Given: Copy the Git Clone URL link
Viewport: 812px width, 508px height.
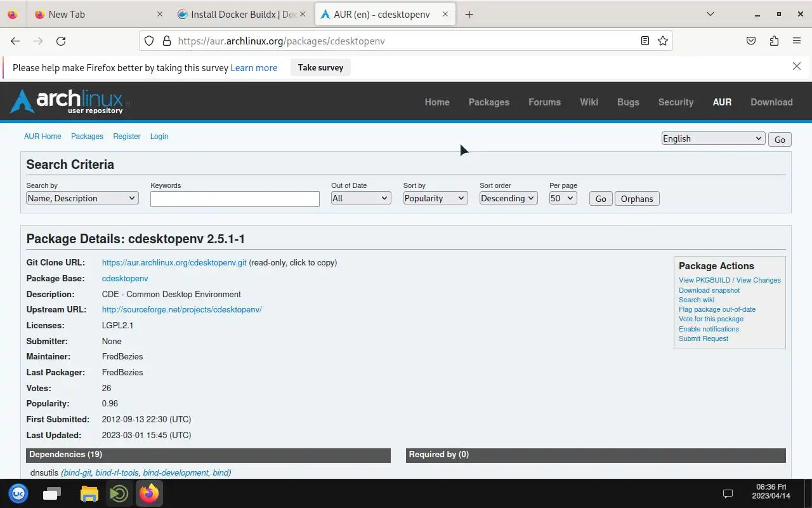Looking at the screenshot, I should coord(174,262).
